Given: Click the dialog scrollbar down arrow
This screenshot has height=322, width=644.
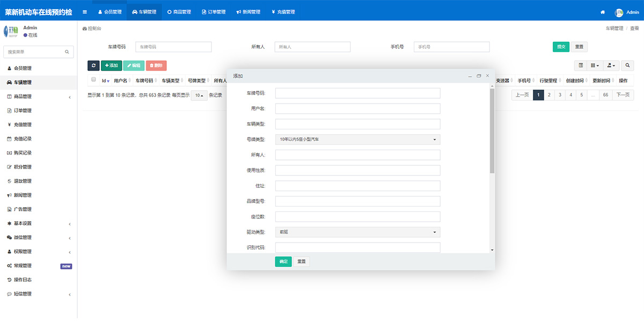Looking at the screenshot, I should click(492, 250).
